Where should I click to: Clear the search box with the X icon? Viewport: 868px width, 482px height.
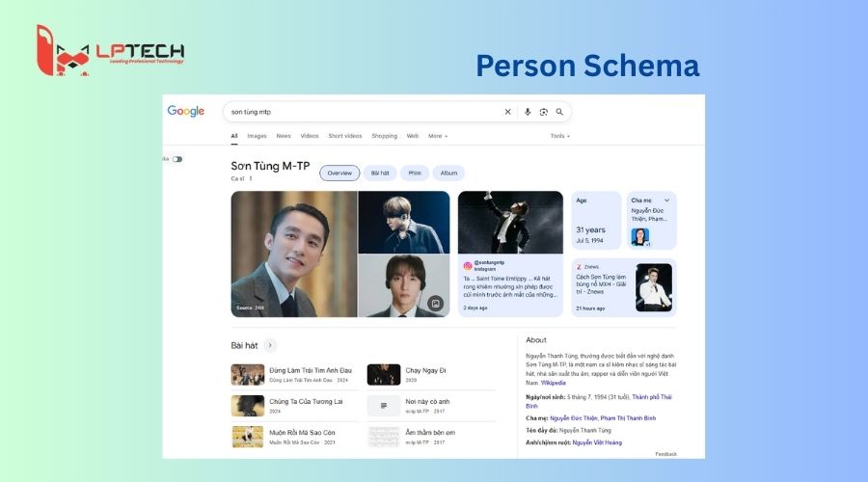(x=507, y=112)
